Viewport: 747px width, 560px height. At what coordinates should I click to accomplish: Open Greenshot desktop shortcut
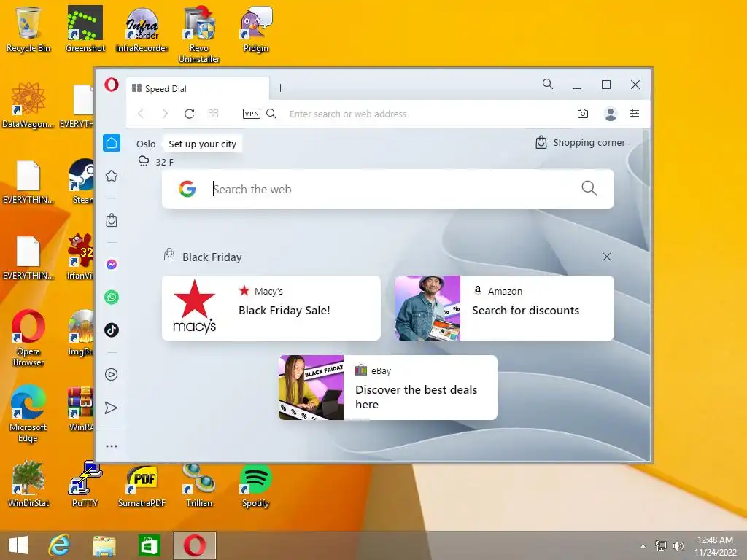85,29
